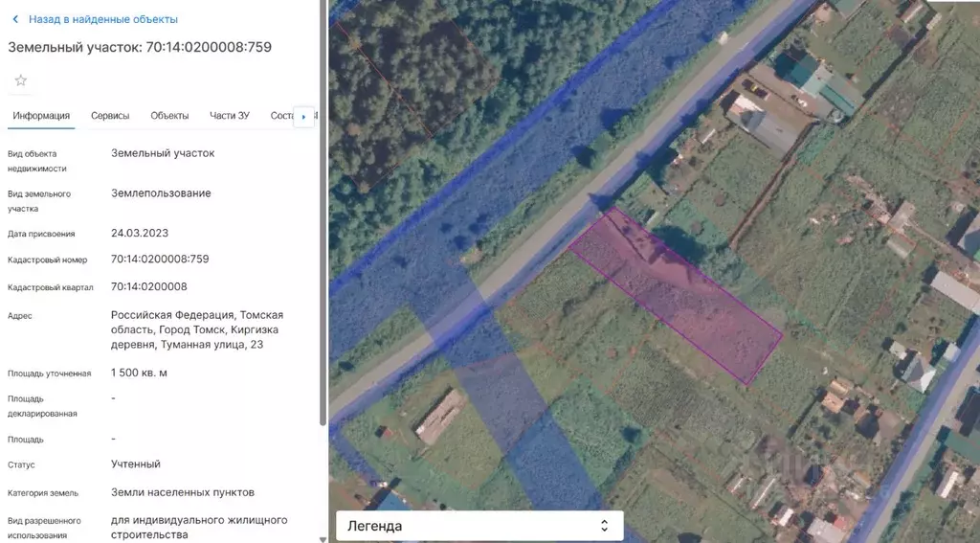This screenshot has height=543, width=980.
Task: Click the Кадастровый квартал value 70:14:0200008
Action: click(x=149, y=286)
